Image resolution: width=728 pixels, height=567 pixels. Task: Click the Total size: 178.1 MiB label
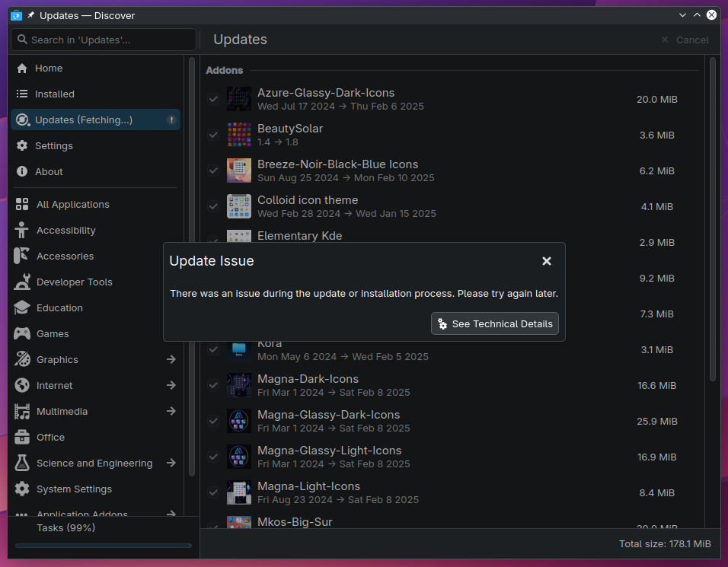coord(665,544)
